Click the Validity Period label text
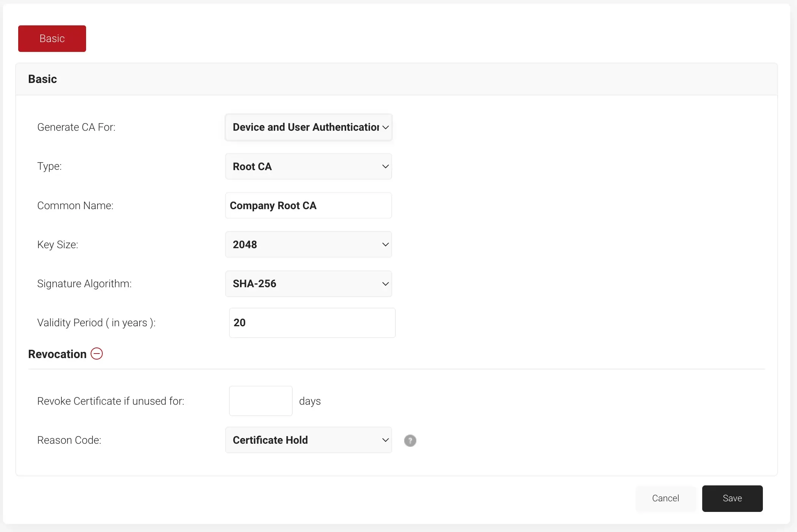The width and height of the screenshot is (797, 532). click(96, 322)
